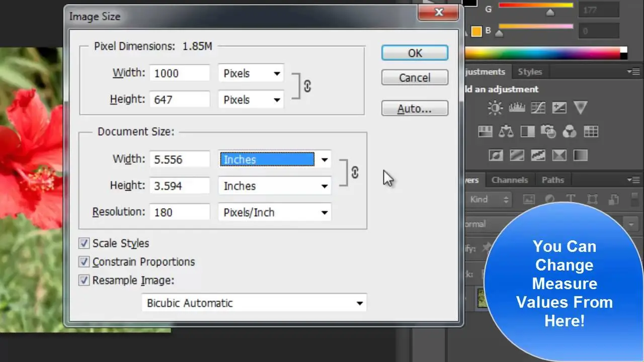
Task: Click the Auto... button
Action: coord(415,109)
